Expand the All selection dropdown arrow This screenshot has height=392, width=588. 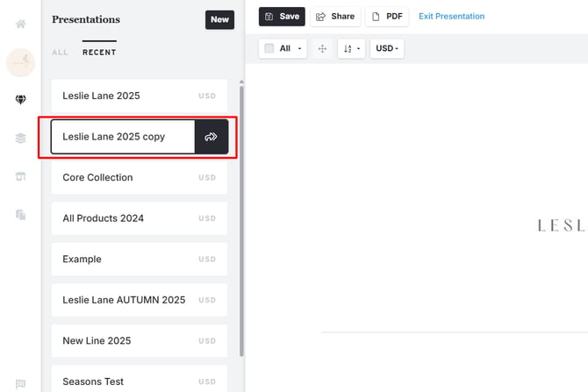[300, 48]
